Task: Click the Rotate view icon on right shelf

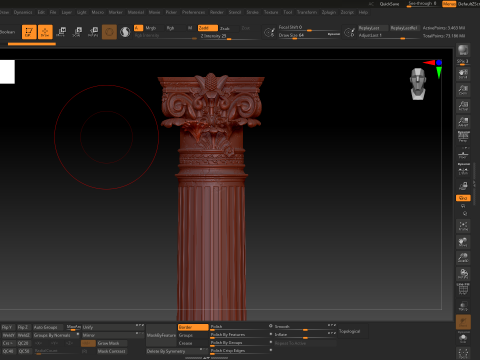Action: tap(463, 274)
